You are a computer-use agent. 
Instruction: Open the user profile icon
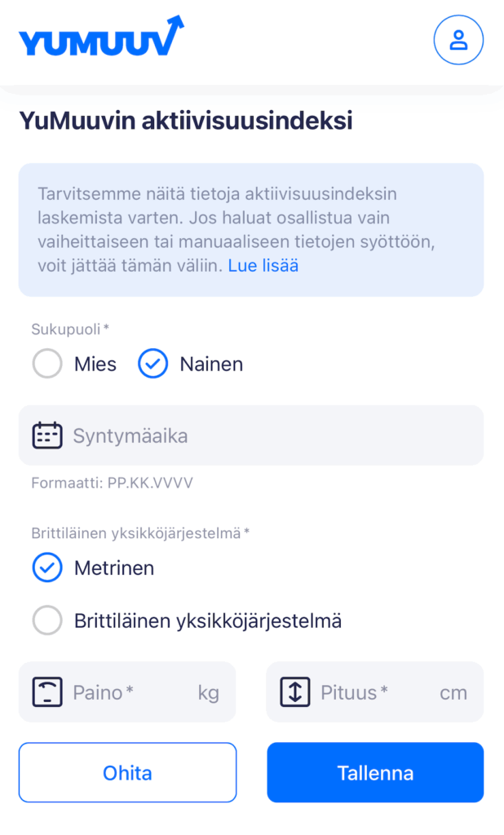click(458, 39)
